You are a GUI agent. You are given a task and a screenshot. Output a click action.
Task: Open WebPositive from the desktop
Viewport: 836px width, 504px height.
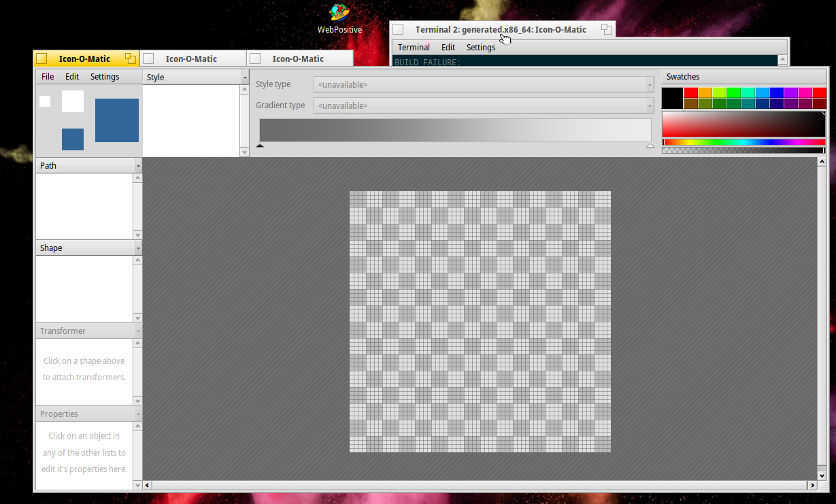(339, 18)
